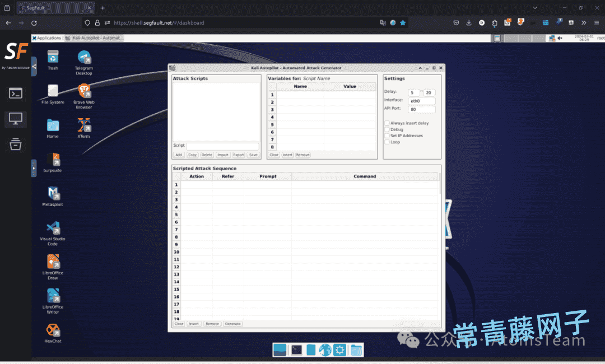Open Firefox downloads panel

[469, 23]
